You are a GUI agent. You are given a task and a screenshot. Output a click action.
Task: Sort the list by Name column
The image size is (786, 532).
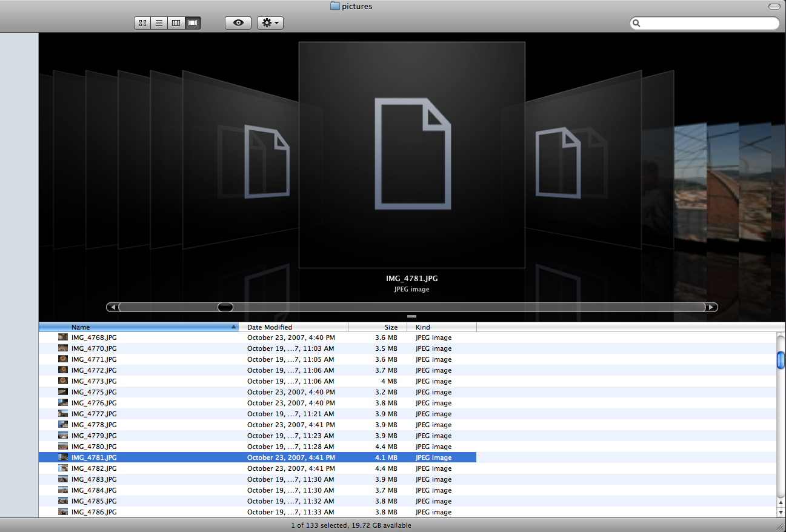(x=139, y=327)
